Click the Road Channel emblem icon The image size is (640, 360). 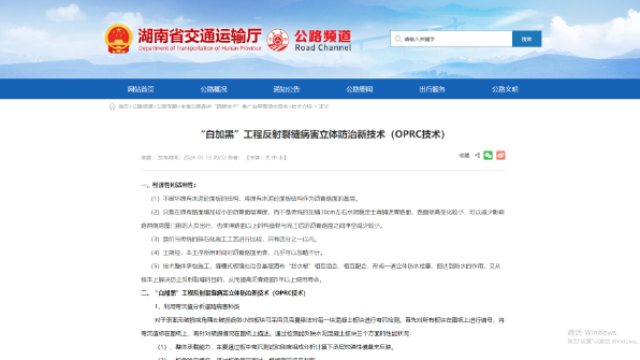[x=278, y=40]
